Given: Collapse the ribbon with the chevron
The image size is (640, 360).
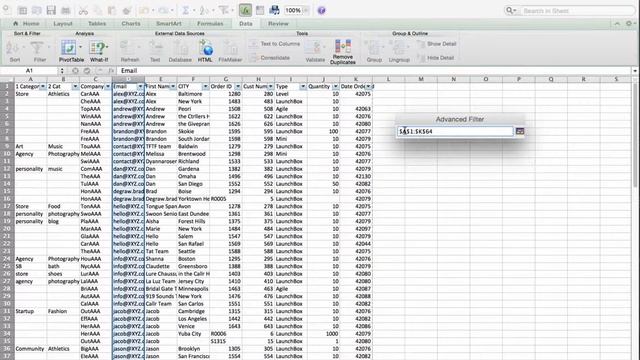Looking at the screenshot, I should (x=617, y=24).
